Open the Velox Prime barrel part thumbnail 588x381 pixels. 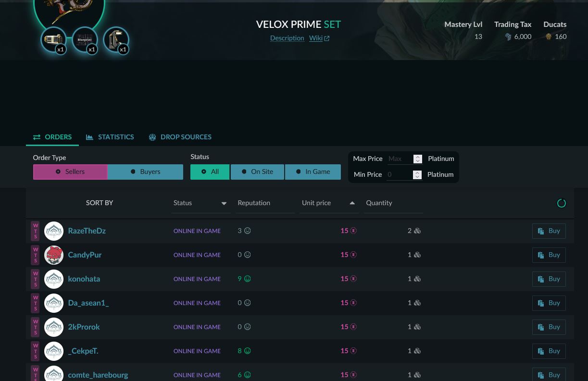click(53, 40)
